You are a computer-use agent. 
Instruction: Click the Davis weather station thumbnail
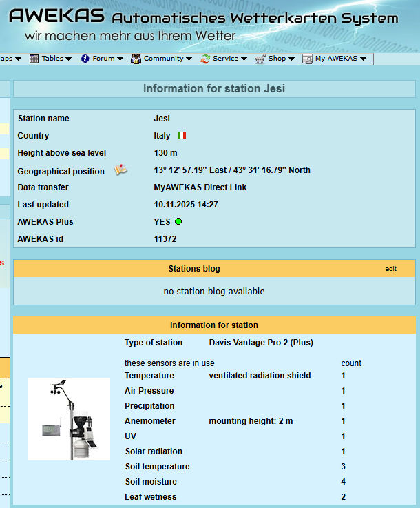pyautogui.click(x=69, y=419)
